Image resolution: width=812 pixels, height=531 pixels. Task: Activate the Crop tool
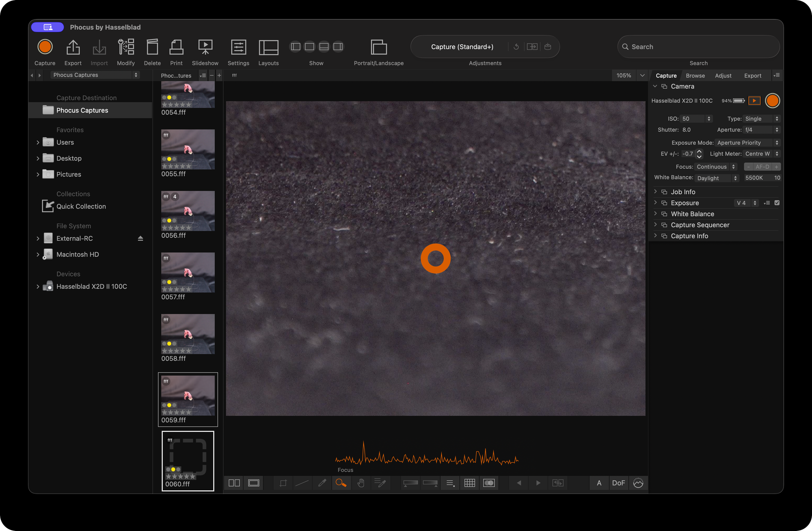(283, 483)
